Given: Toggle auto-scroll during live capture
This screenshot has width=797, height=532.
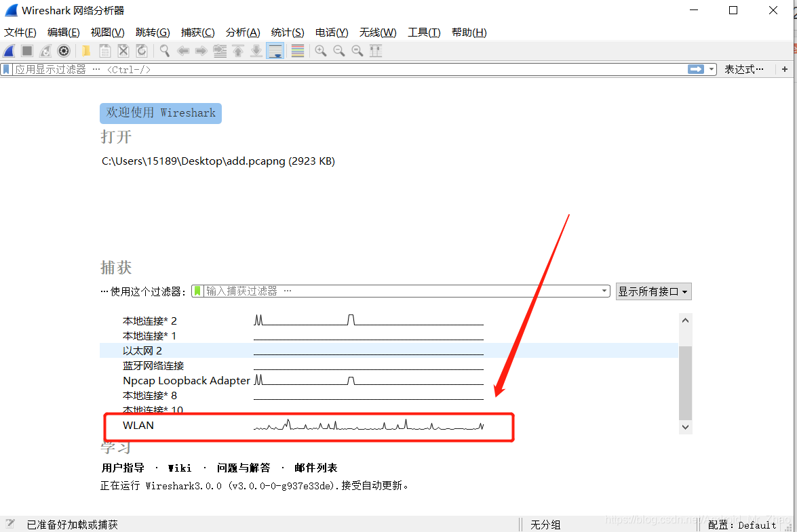Looking at the screenshot, I should click(275, 51).
